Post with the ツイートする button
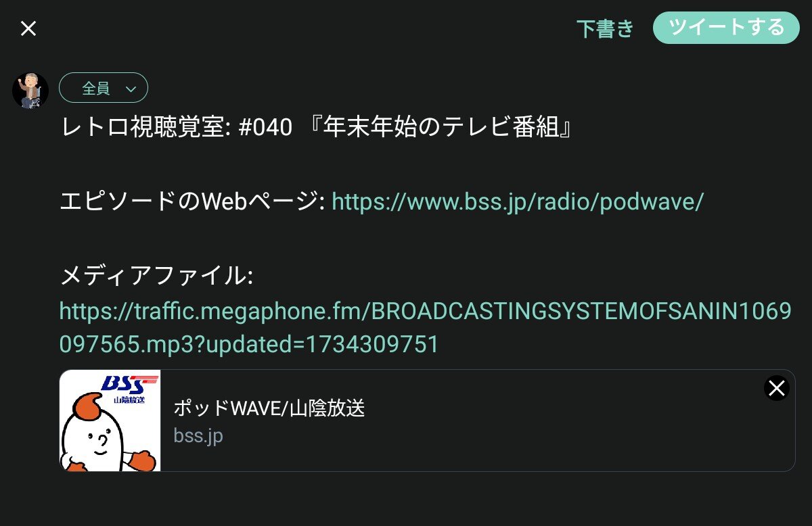The width and height of the screenshot is (812, 526). [x=726, y=28]
